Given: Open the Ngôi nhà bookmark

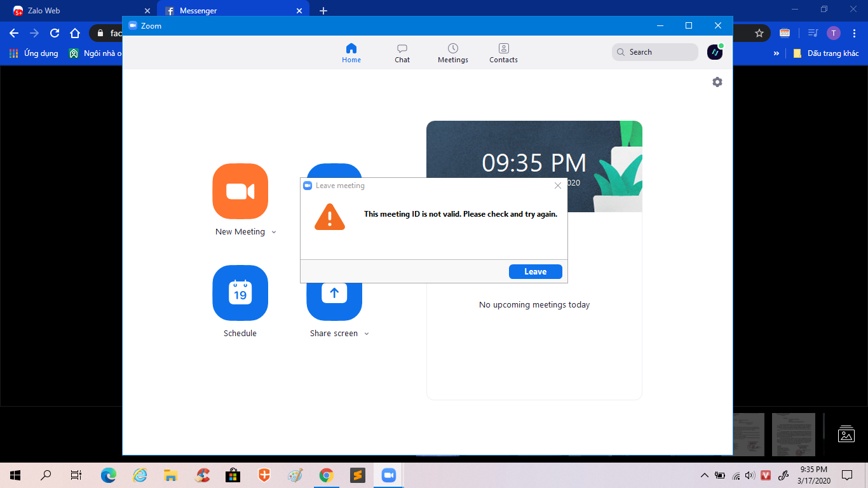Looking at the screenshot, I should [95, 53].
